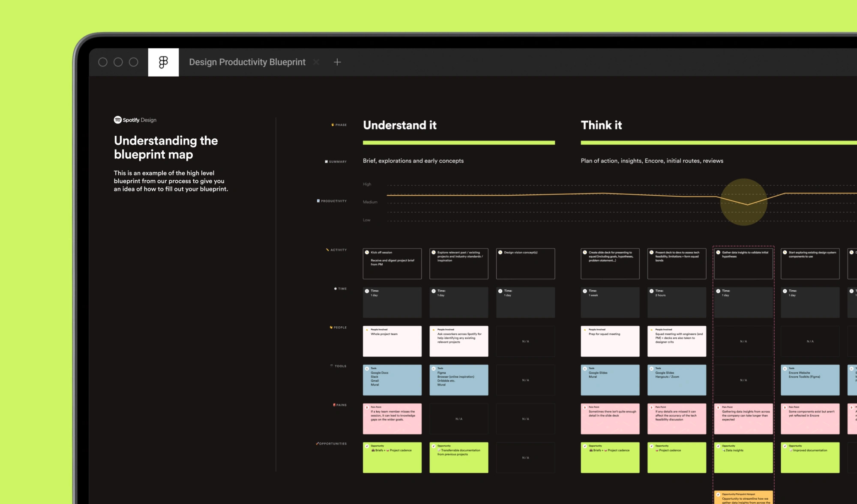Click clock icon on the 1 week time card

[x=585, y=291]
